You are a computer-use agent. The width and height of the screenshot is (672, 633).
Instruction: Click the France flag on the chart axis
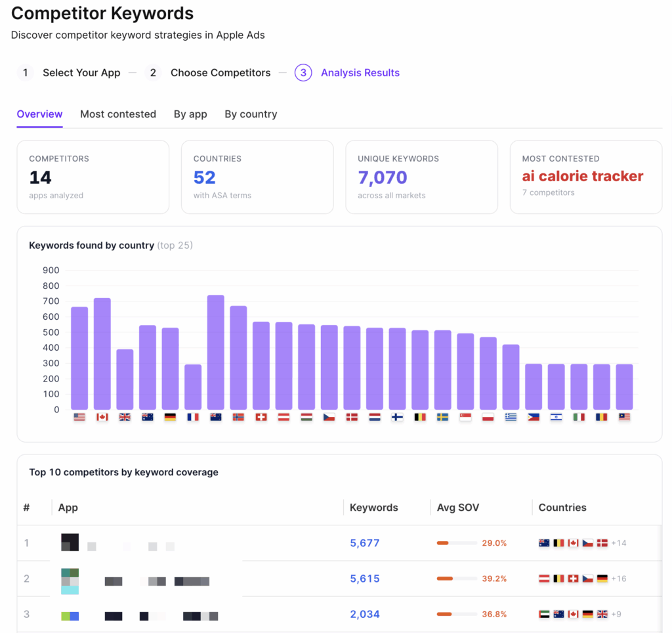coord(192,416)
